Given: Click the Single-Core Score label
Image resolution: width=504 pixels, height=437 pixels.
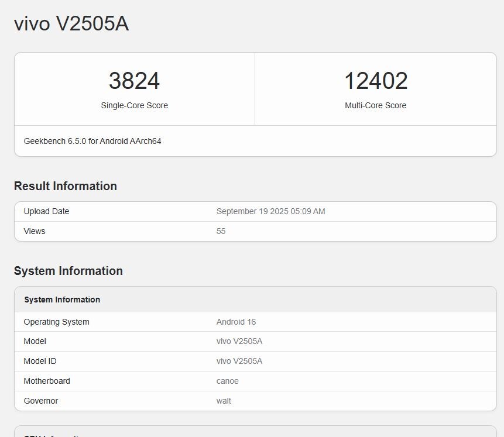Looking at the screenshot, I should [135, 105].
